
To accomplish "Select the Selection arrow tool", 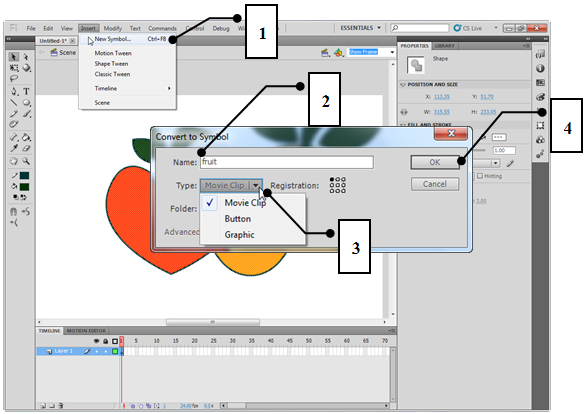I will tap(13, 57).
